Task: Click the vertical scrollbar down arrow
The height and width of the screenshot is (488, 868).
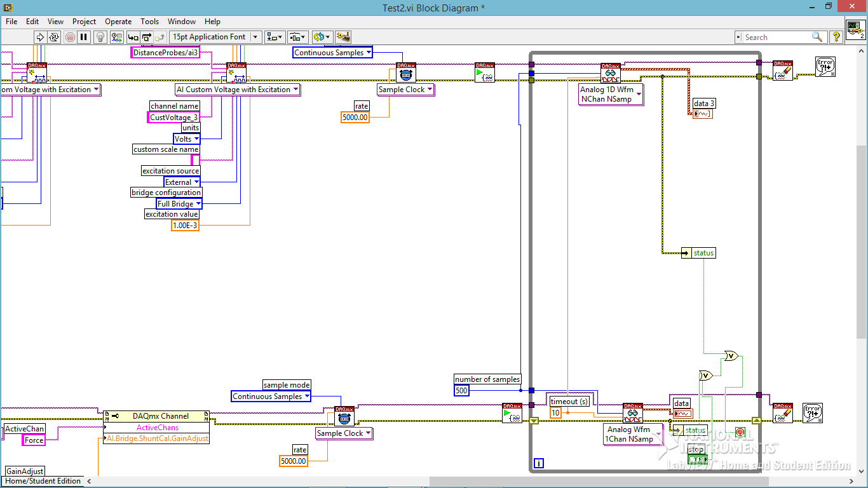Action: tap(862, 470)
